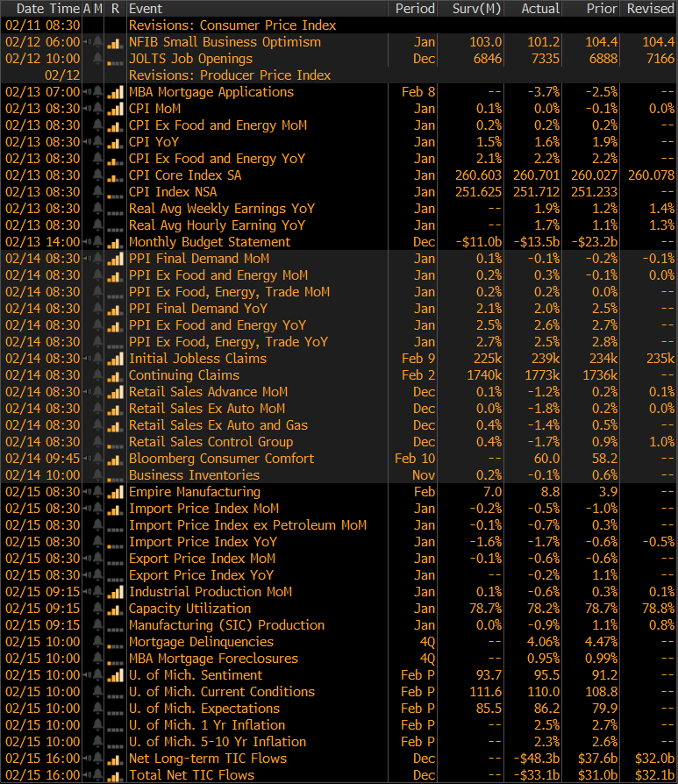Sort by the Actual column header
This screenshot has height=784, width=678.
(x=540, y=8)
